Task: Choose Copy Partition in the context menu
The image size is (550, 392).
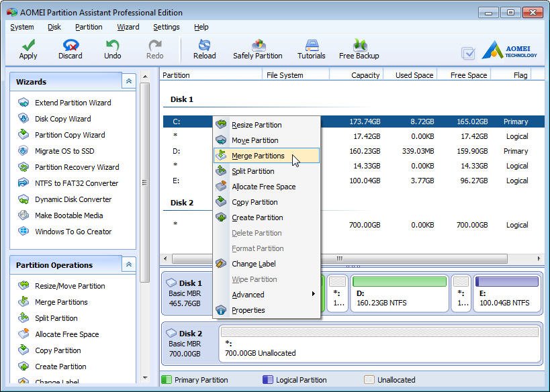Action: point(267,202)
